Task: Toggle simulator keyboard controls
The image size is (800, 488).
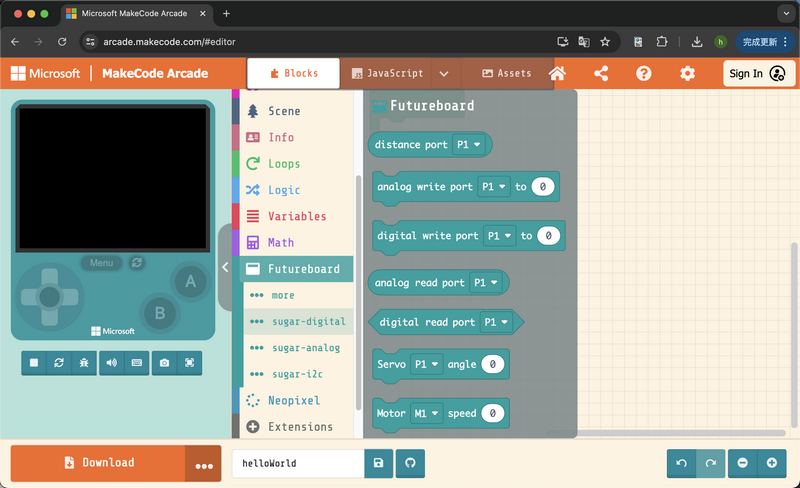Action: (x=136, y=363)
